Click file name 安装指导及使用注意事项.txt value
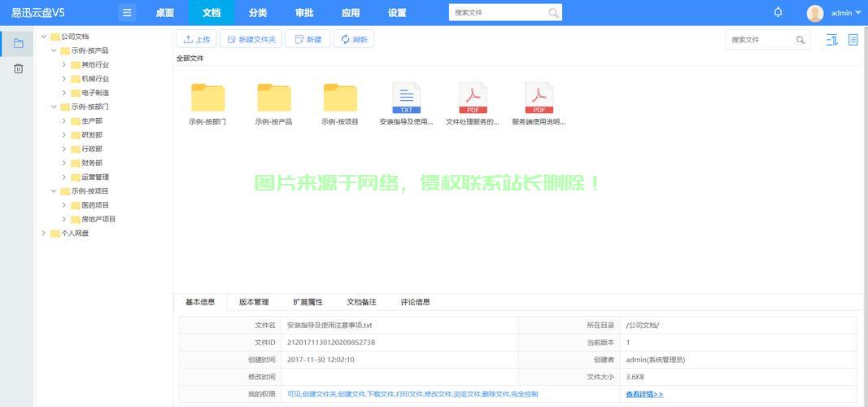 coord(329,326)
